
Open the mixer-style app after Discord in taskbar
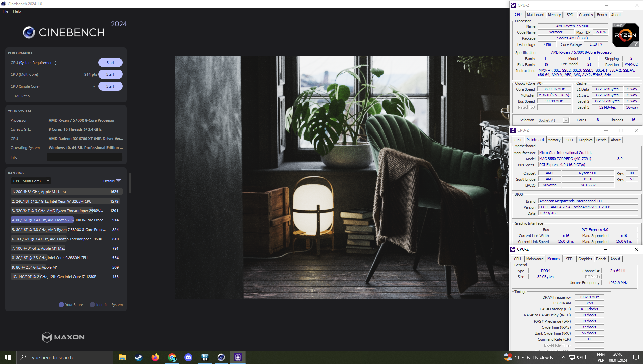[205, 357]
